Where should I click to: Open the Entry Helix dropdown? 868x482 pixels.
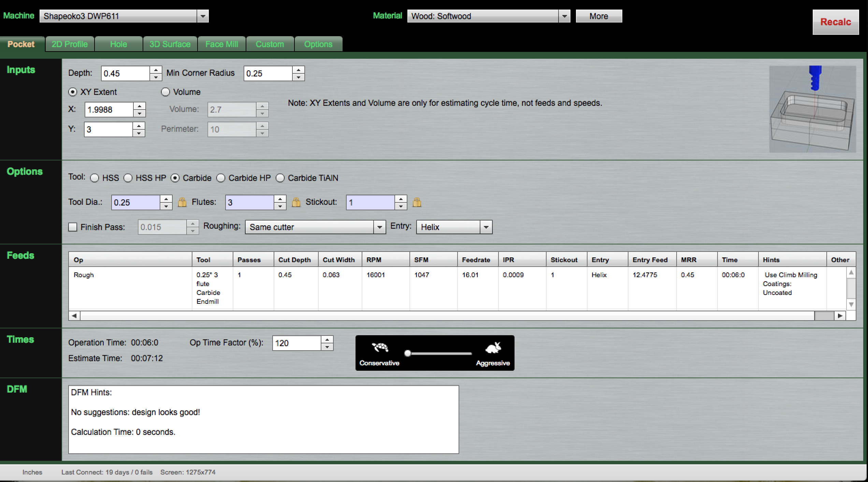point(486,227)
